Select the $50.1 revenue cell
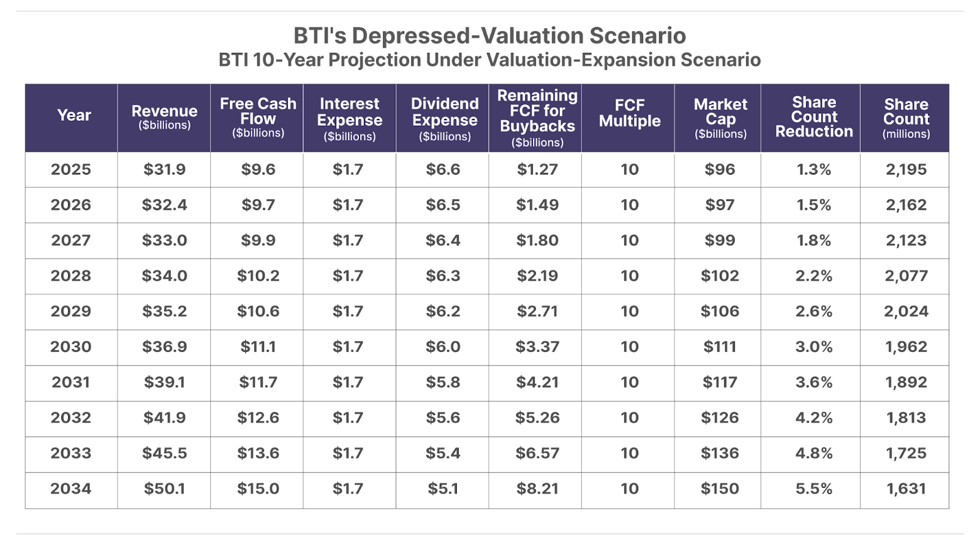 pos(164,489)
